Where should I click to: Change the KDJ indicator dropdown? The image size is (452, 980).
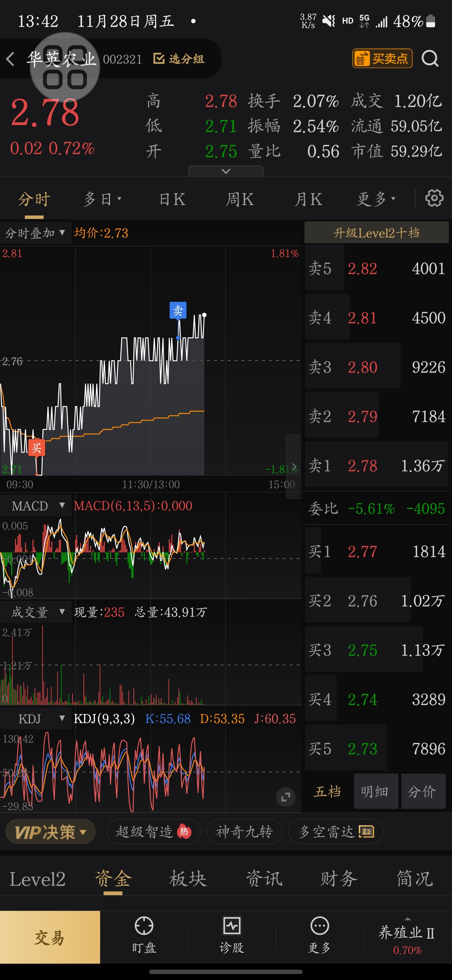(x=35, y=719)
